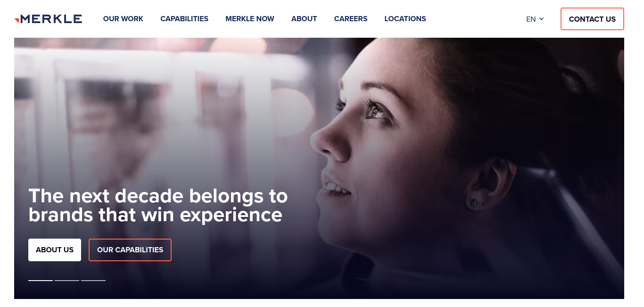Click the Merkle wordmark logo
Image resolution: width=644 pixels, height=307 pixels.
coord(51,19)
